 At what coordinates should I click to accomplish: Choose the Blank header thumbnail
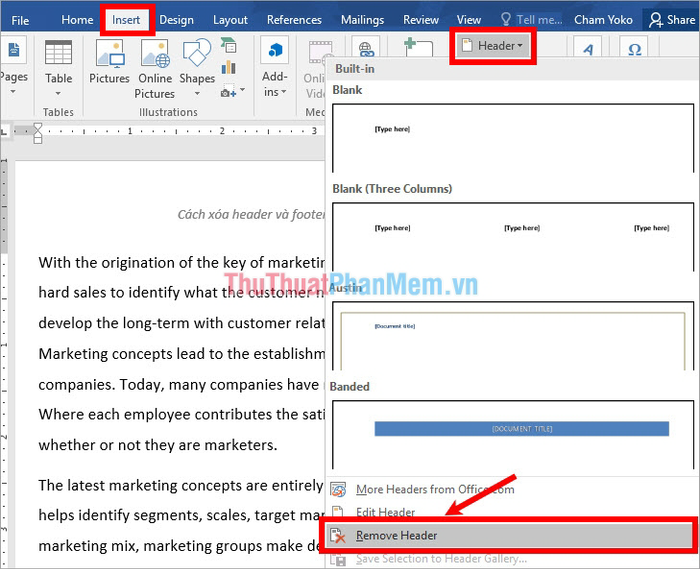coord(513,138)
